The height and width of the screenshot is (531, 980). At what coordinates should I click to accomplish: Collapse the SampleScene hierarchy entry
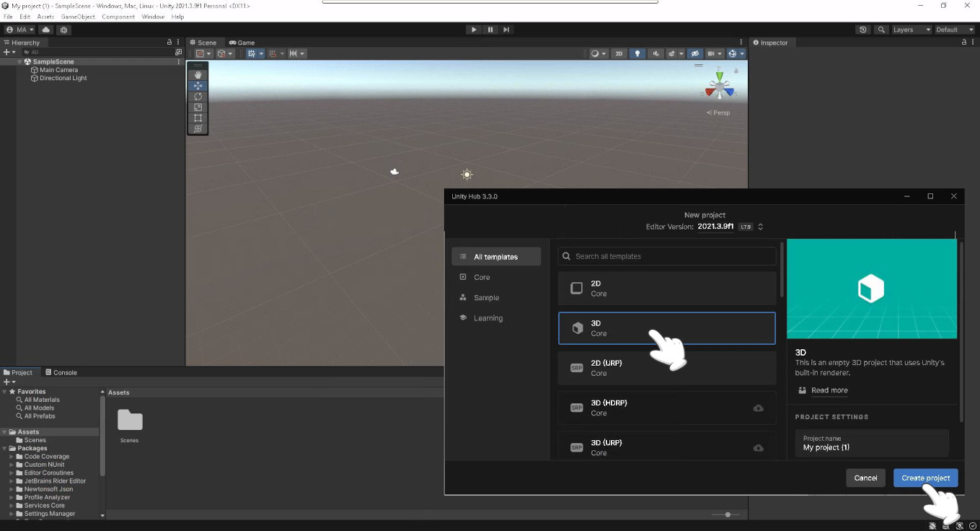pos(20,62)
